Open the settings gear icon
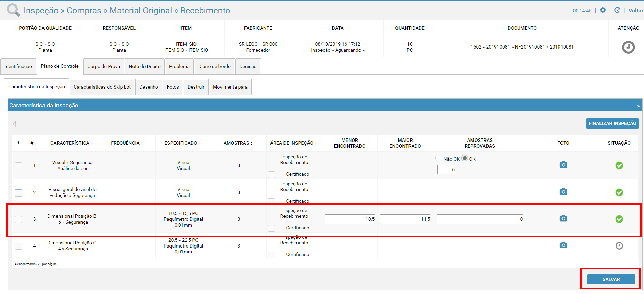The height and width of the screenshot is (294, 644). [x=603, y=10]
